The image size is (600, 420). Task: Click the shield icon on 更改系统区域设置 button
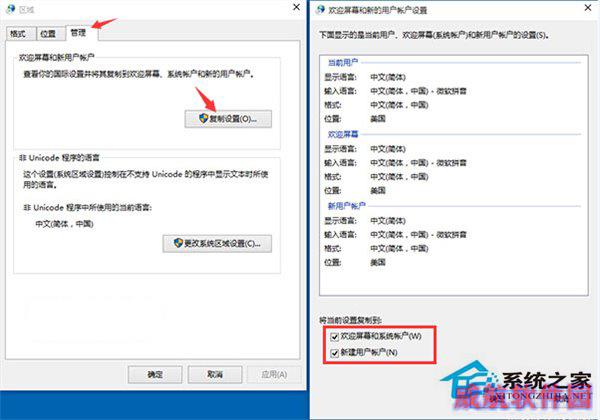178,243
